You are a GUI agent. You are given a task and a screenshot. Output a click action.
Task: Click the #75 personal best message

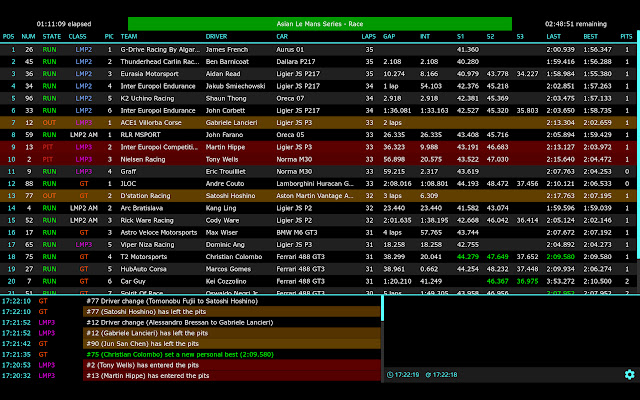point(180,354)
